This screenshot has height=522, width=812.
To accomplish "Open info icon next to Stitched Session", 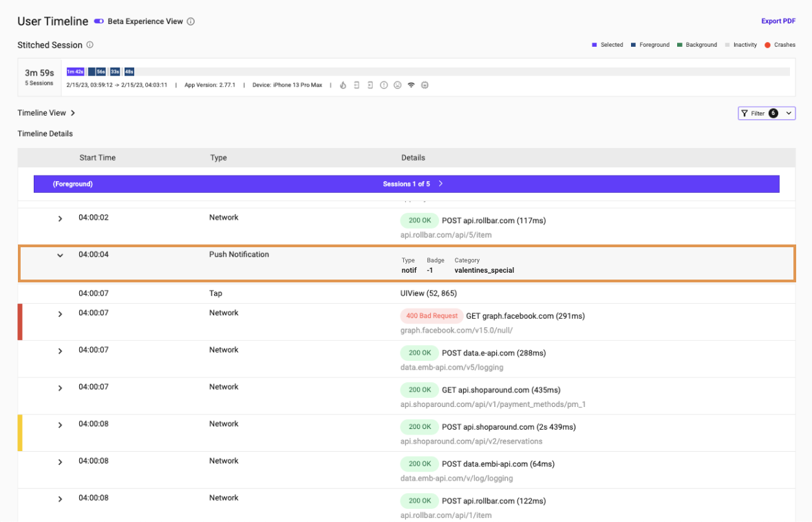I will tap(89, 45).
